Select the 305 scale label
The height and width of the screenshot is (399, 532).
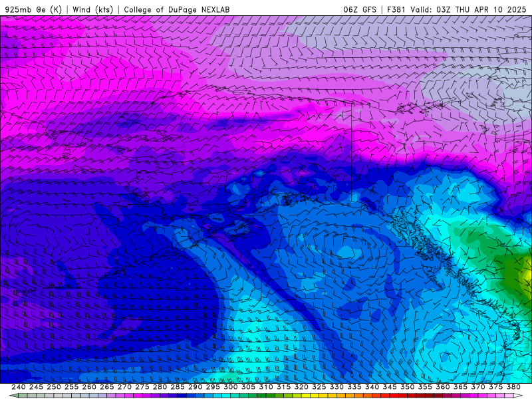248,387
